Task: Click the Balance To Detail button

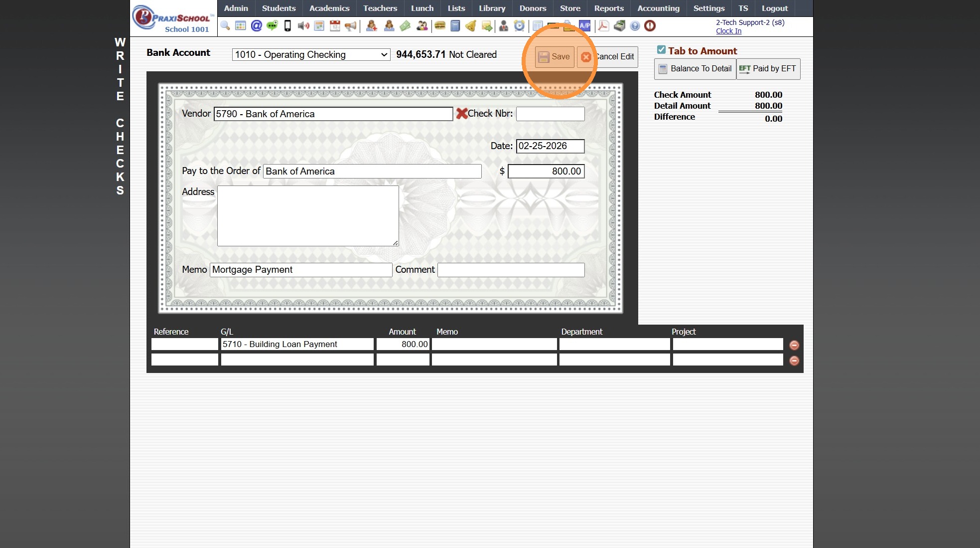Action: click(695, 69)
